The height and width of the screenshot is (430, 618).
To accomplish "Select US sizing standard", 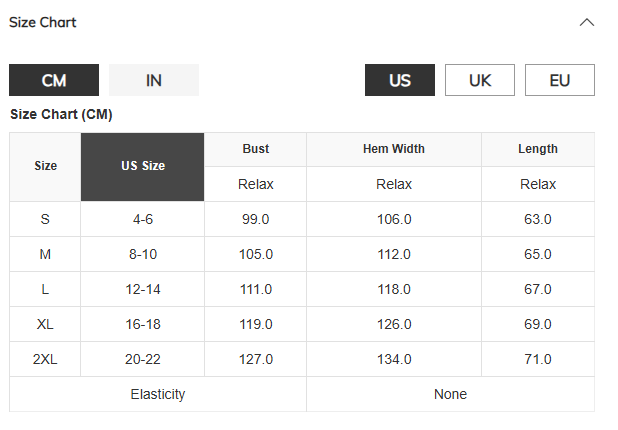I will pyautogui.click(x=400, y=80).
